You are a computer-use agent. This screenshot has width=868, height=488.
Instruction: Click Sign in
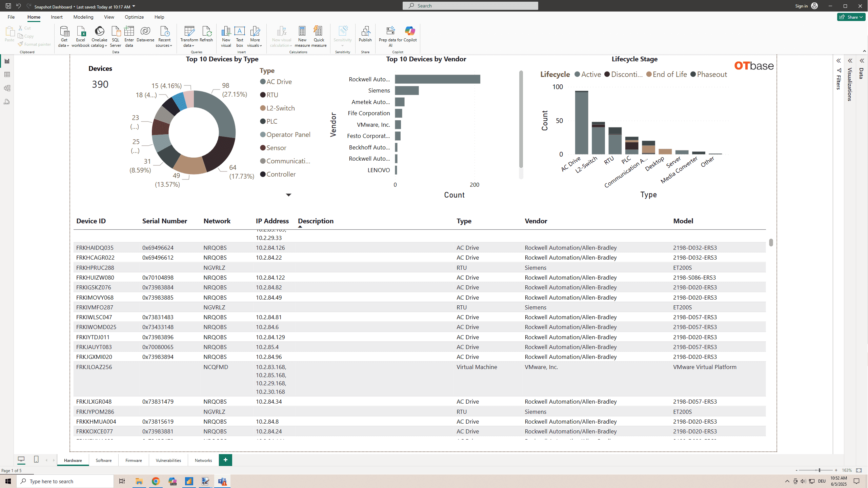807,6
